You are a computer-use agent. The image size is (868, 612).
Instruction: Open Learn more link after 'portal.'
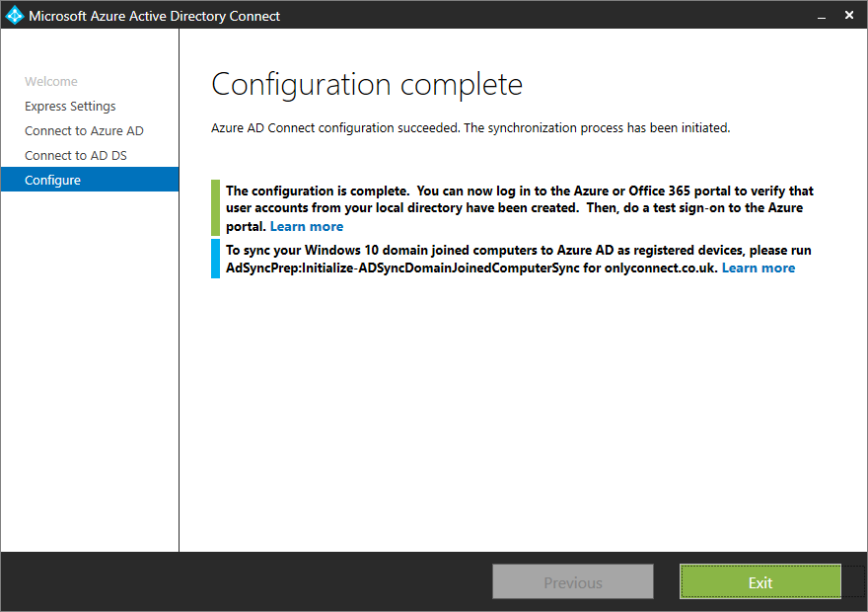pos(307,226)
